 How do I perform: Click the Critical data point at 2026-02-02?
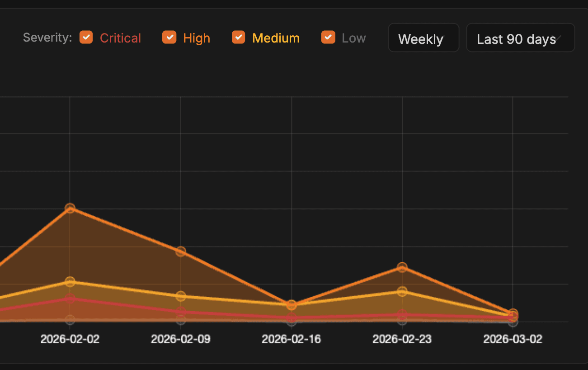[70, 299]
